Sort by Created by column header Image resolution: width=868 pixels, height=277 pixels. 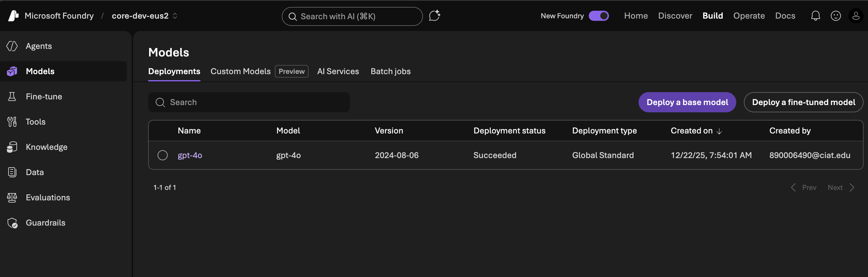click(790, 131)
